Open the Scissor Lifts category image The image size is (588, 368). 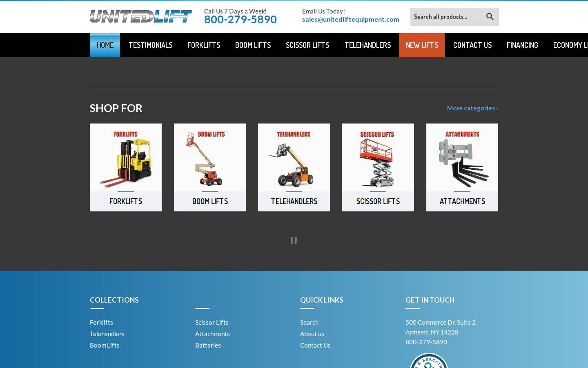[378, 157]
